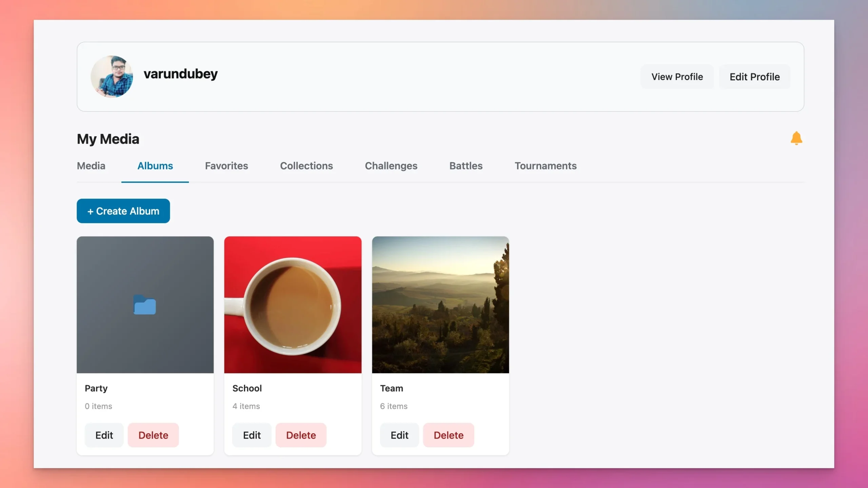
Task: Go to the Challenges tab
Action: click(x=391, y=166)
